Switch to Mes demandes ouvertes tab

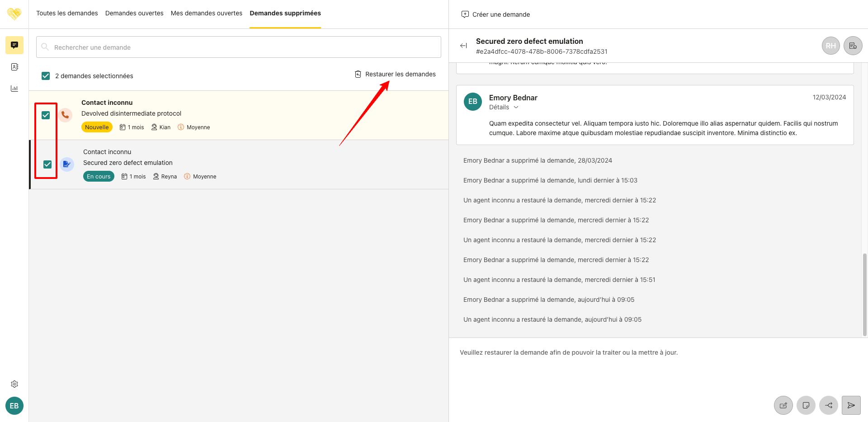207,13
